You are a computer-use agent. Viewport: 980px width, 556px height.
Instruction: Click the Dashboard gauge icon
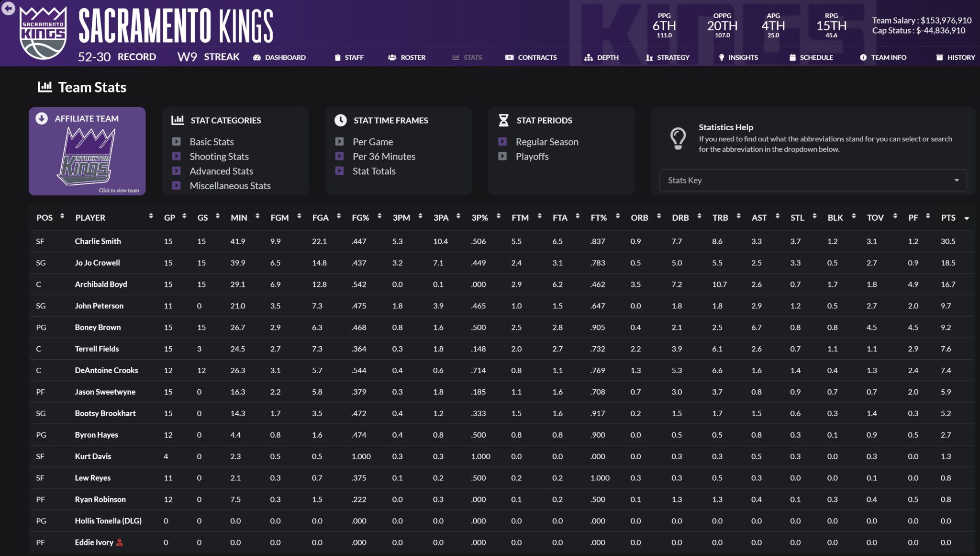point(257,57)
